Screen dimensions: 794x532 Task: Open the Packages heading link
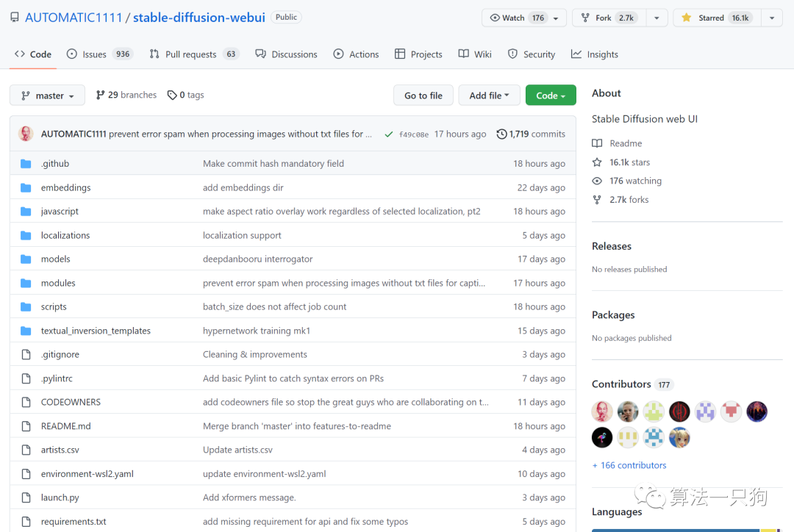[613, 314]
